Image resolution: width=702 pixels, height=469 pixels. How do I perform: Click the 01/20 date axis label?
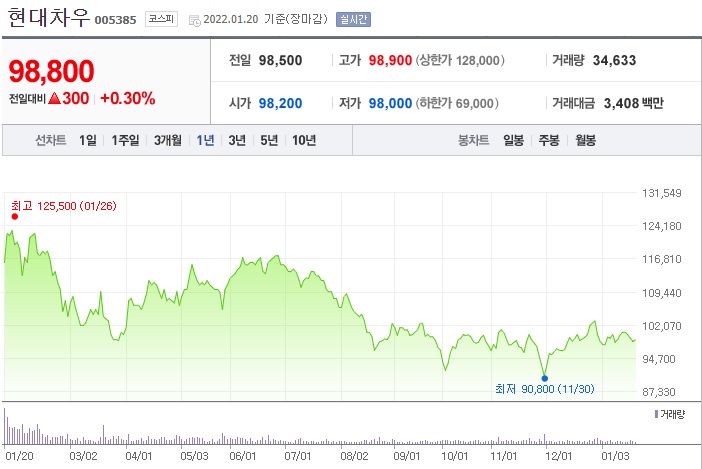pyautogui.click(x=20, y=456)
